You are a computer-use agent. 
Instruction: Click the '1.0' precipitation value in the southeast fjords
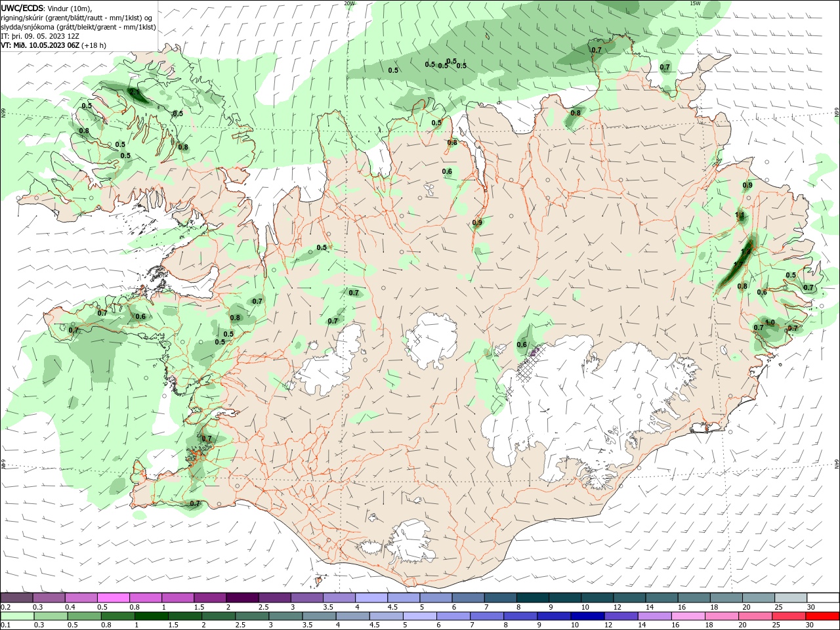tap(770, 322)
